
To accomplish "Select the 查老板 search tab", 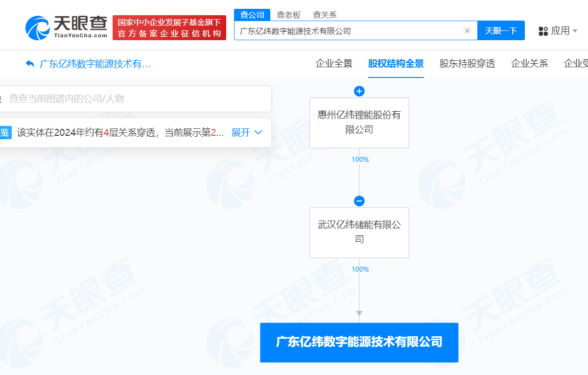I will click(x=289, y=15).
